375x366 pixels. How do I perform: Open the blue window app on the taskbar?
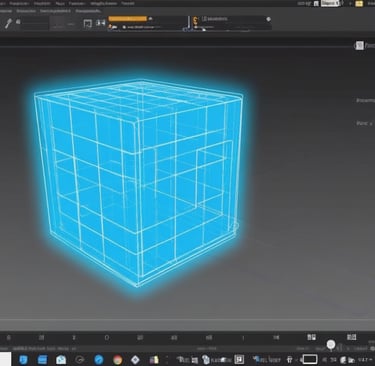42,360
